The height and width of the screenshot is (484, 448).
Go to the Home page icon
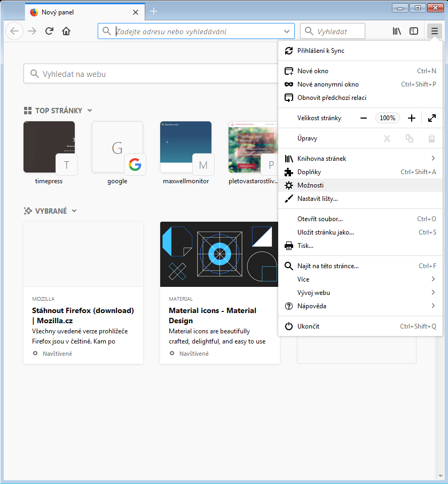point(66,32)
